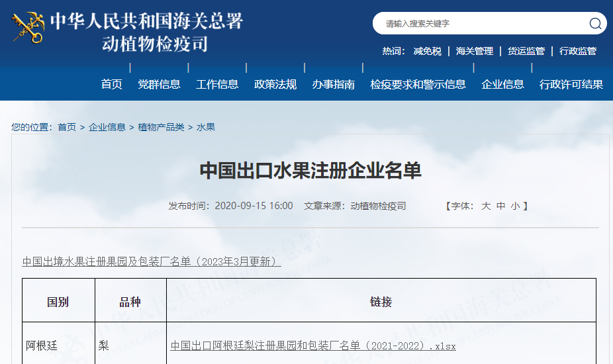The height and width of the screenshot is (364, 613).
Task: Click 植物产品类 in the breadcrumb path
Action: pyautogui.click(x=161, y=127)
